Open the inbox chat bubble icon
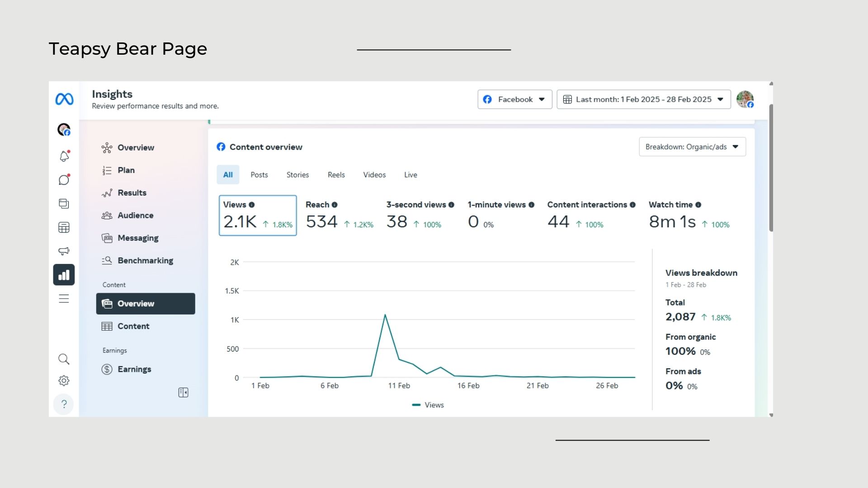The width and height of the screenshot is (868, 488). [64, 180]
